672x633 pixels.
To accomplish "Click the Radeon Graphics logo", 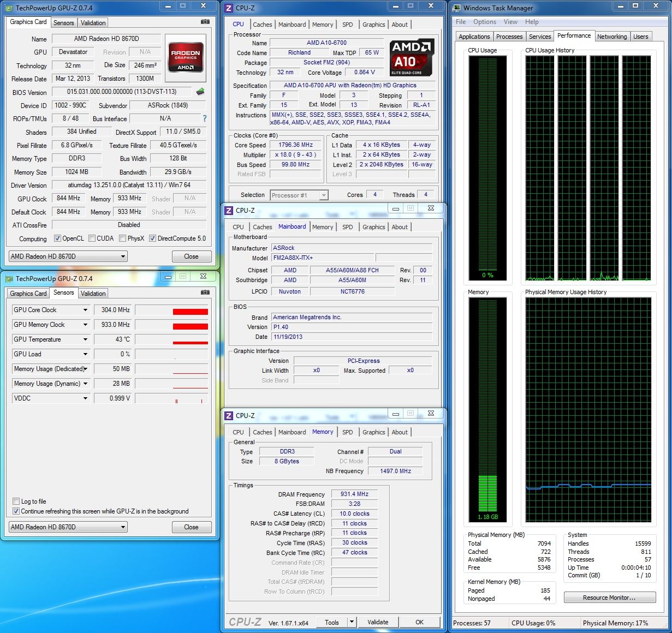I will tap(186, 57).
